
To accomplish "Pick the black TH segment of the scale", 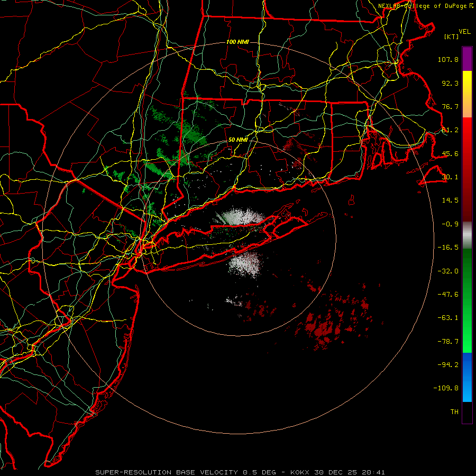I will pyautogui.click(x=467, y=412).
